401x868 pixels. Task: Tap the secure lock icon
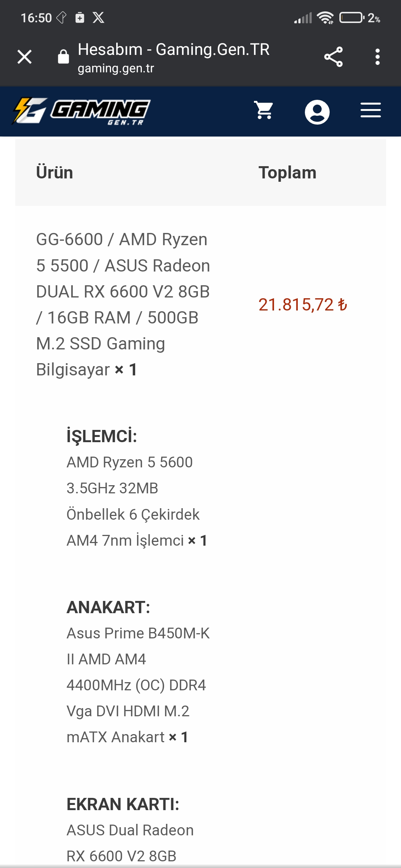coord(63,57)
